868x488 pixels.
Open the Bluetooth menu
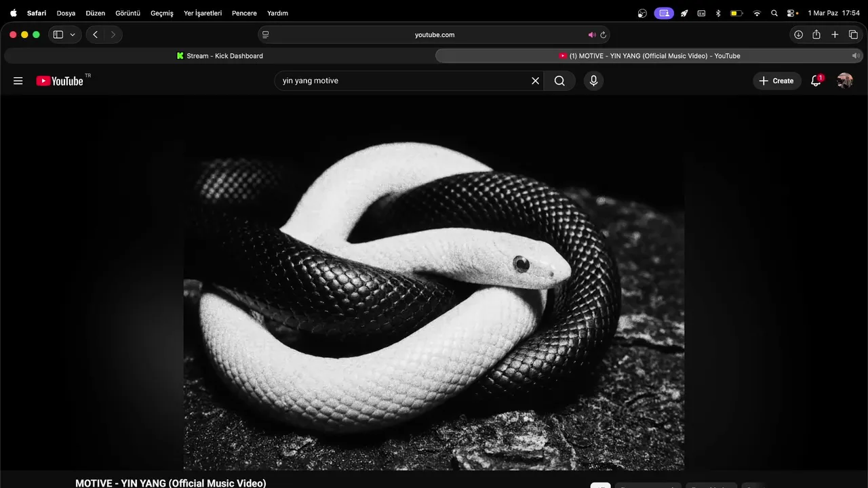click(x=718, y=13)
